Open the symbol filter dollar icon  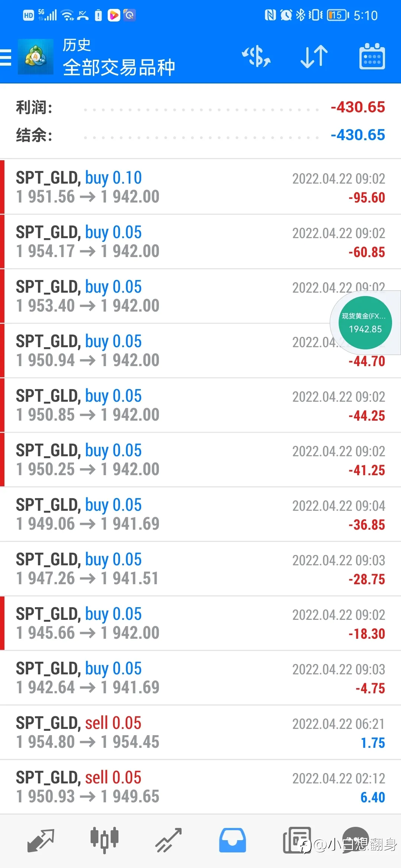point(256,57)
